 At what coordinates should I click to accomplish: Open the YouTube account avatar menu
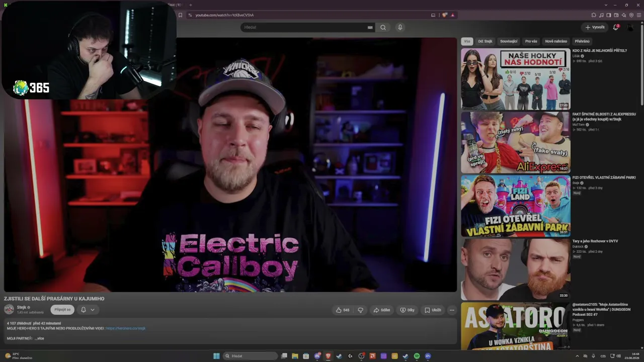(x=630, y=27)
